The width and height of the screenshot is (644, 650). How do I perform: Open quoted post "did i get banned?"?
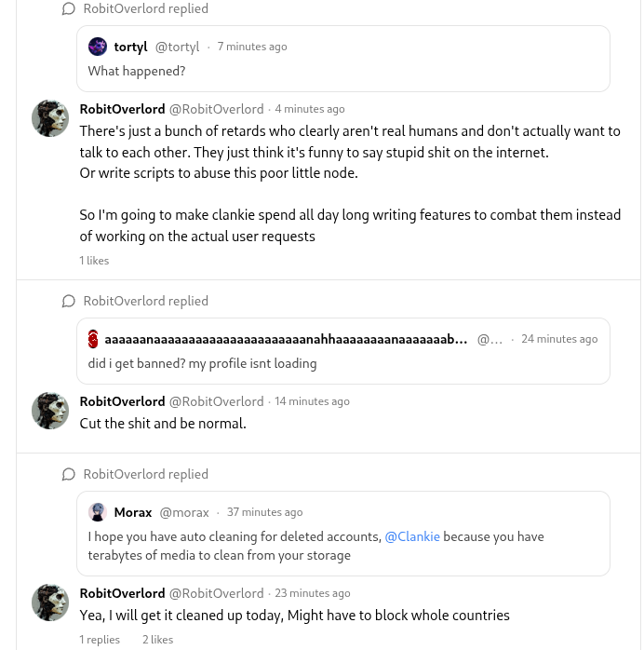click(x=203, y=363)
